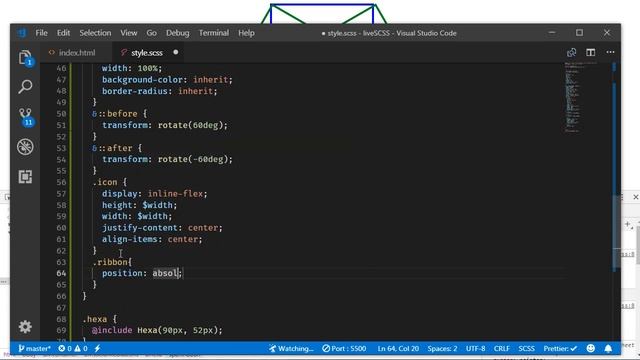Viewport: 640px width, 360px height.
Task: Open the errors and warnings count
Action: (73, 348)
